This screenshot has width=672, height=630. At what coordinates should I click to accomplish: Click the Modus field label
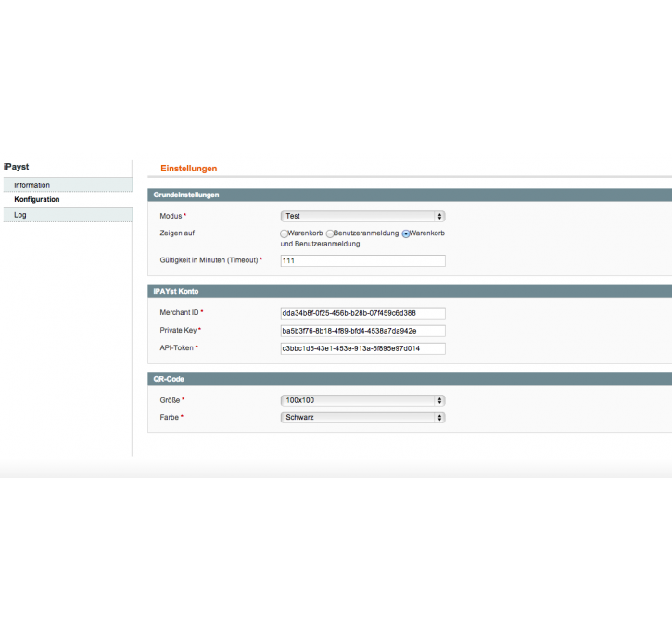point(171,216)
